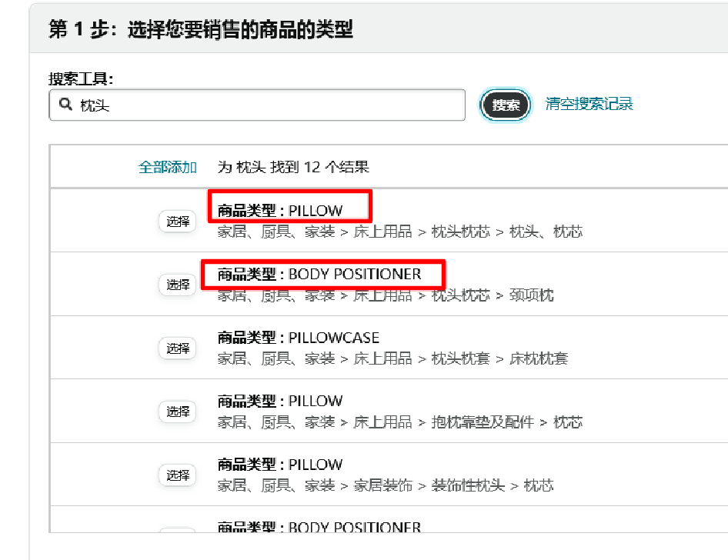Choose 选择 for BODY POSITIONER 颈项枕
The image size is (728, 560).
click(x=177, y=285)
